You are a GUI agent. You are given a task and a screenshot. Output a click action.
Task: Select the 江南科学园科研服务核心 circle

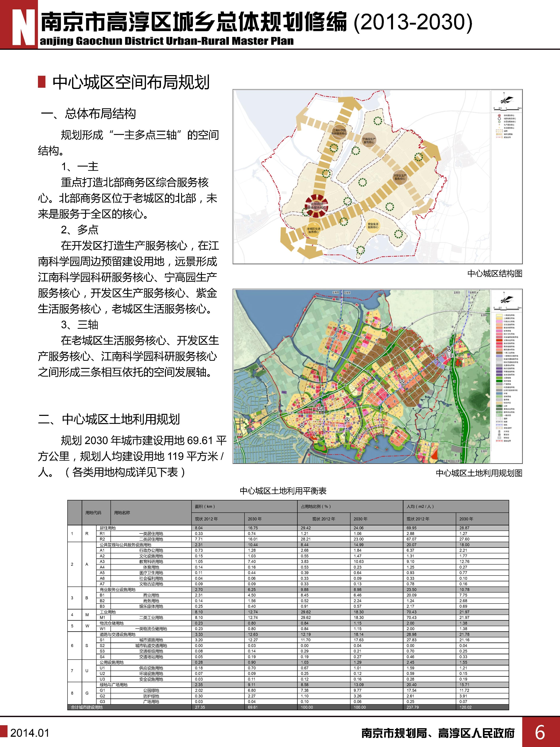click(339, 132)
